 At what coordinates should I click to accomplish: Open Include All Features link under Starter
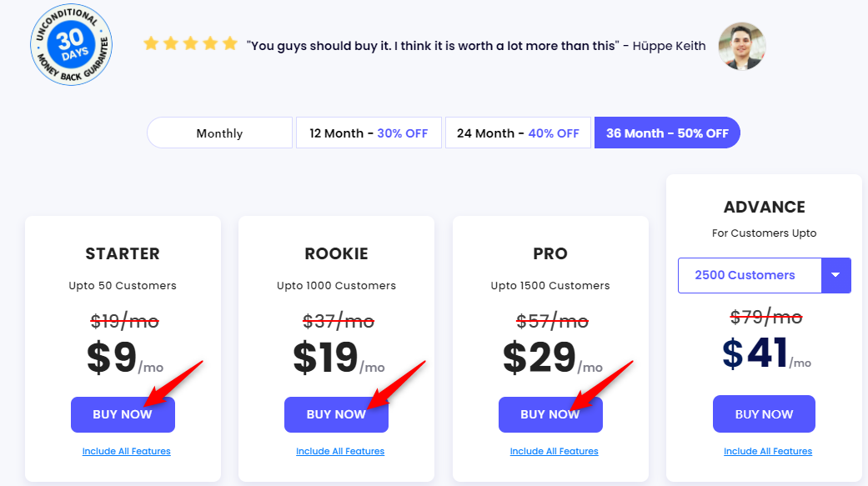pos(126,451)
